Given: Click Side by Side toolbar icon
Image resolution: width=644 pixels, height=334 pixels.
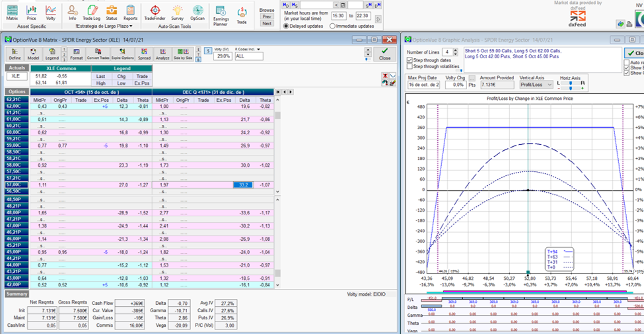Looking at the screenshot, I should pyautogui.click(x=183, y=54).
